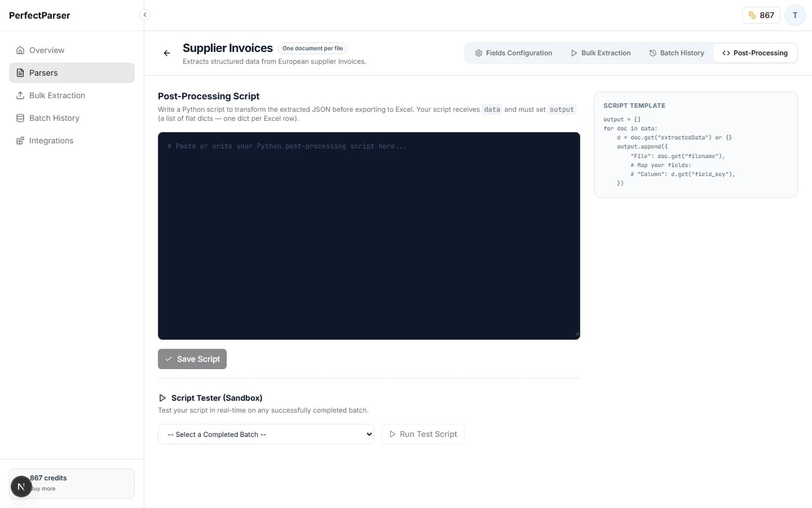812x508 pixels.
Task: Open the user avatar T menu
Action: click(x=795, y=15)
